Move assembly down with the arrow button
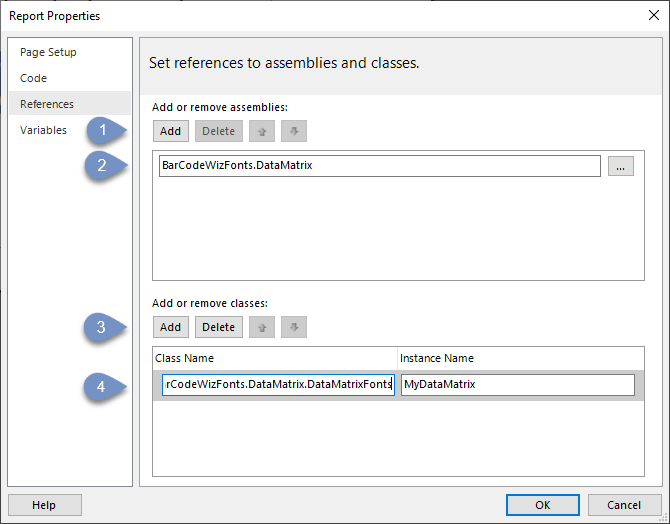 point(294,131)
